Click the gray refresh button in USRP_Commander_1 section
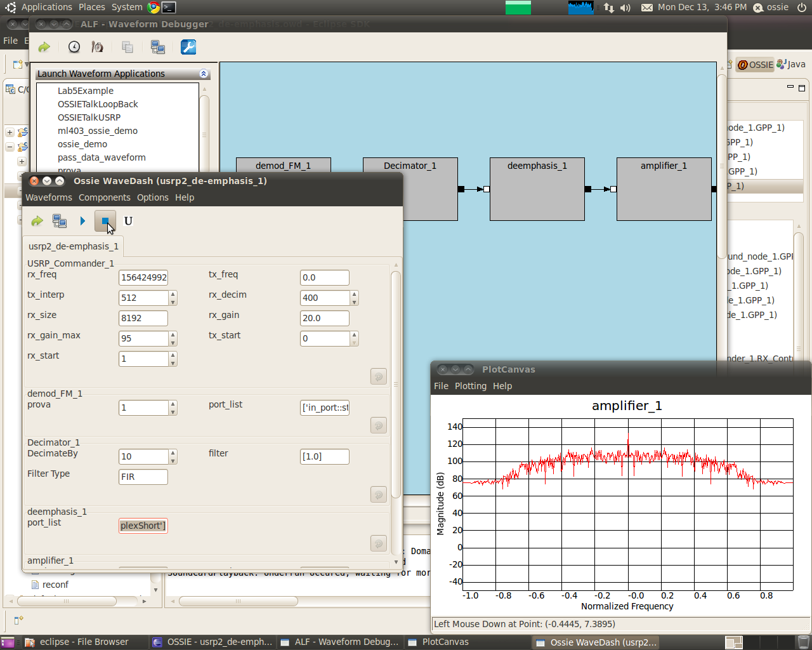 379,377
